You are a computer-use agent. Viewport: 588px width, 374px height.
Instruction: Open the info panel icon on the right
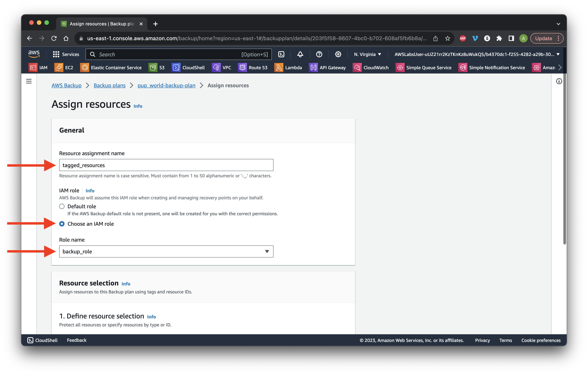(x=559, y=81)
